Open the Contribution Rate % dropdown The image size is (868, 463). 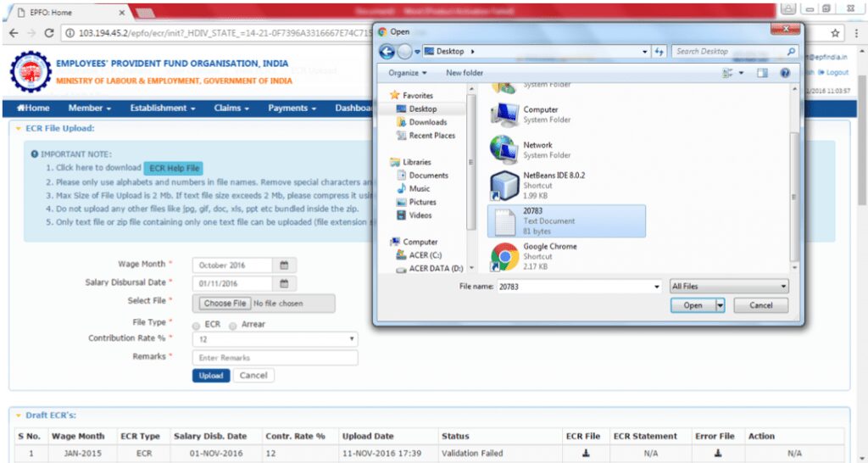(275, 339)
